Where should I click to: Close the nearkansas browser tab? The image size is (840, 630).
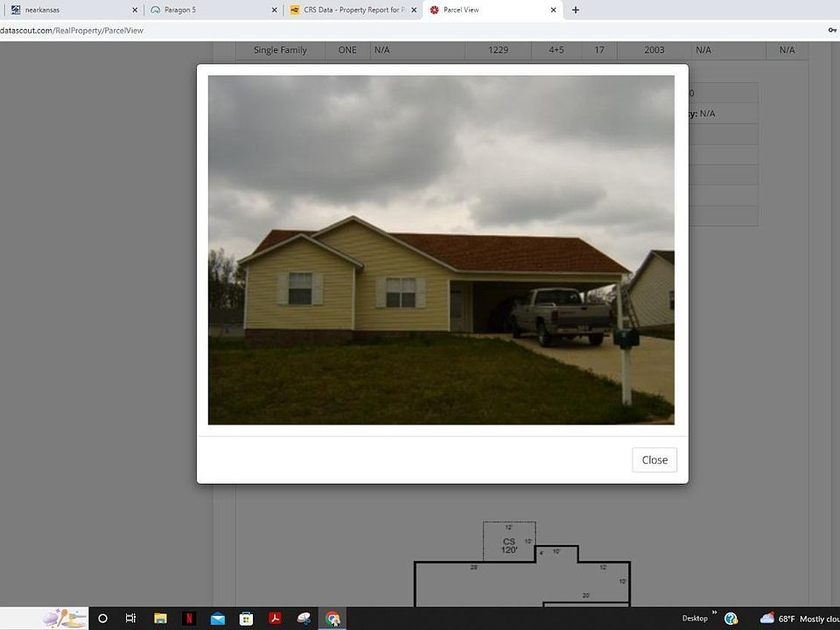click(x=135, y=10)
